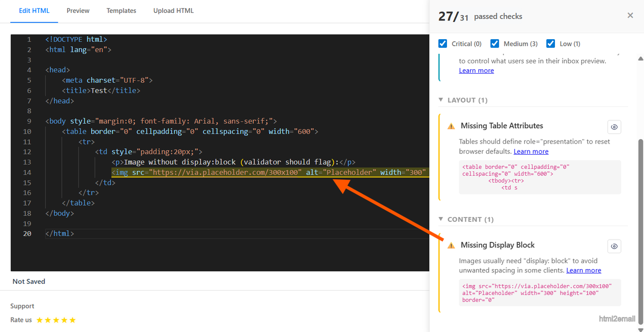Close the passed checks panel

[x=630, y=15]
